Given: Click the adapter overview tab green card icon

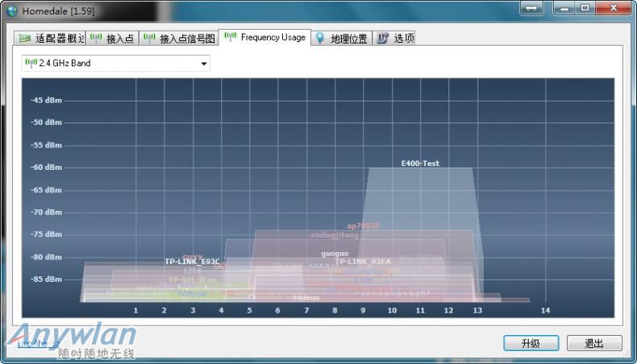Looking at the screenshot, I should click(24, 39).
